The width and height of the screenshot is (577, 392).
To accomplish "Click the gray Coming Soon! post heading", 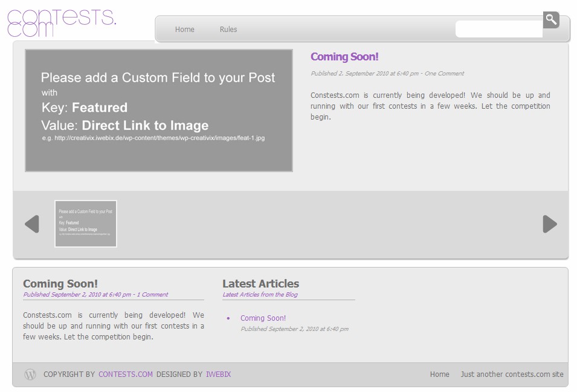I will click(x=60, y=283).
